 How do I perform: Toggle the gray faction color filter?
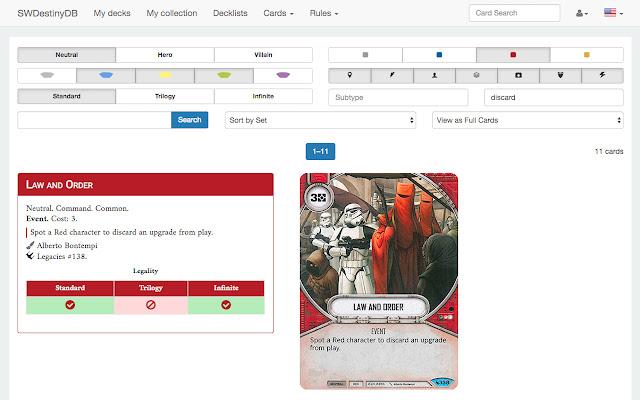click(365, 55)
